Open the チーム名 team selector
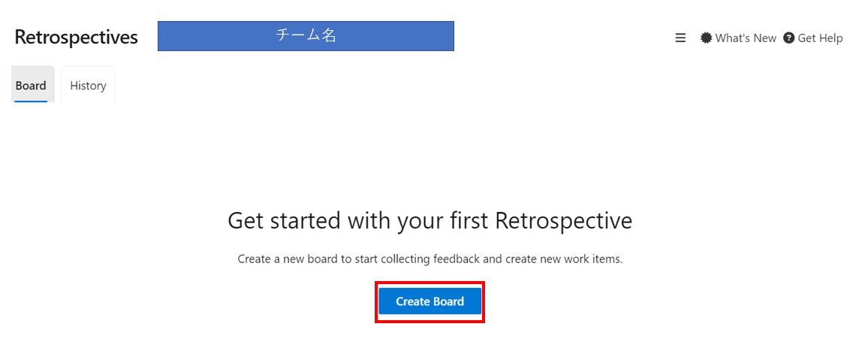The height and width of the screenshot is (357, 868). click(x=306, y=36)
